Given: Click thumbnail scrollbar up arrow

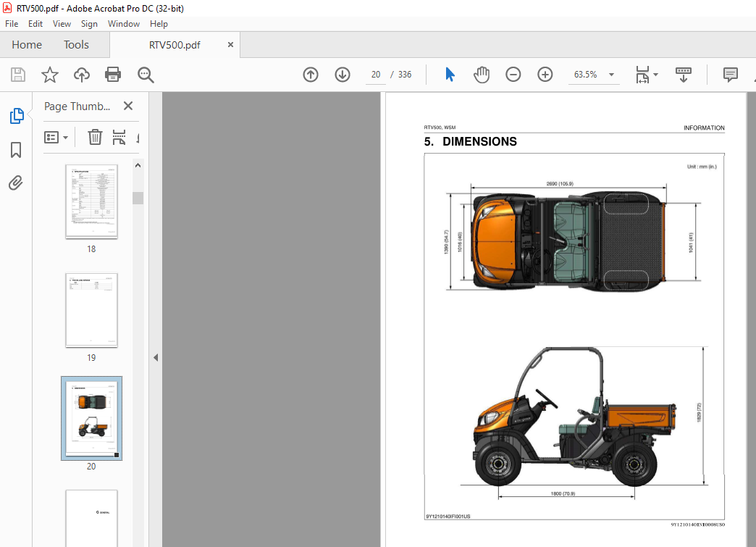Looking at the screenshot, I should pos(138,165).
